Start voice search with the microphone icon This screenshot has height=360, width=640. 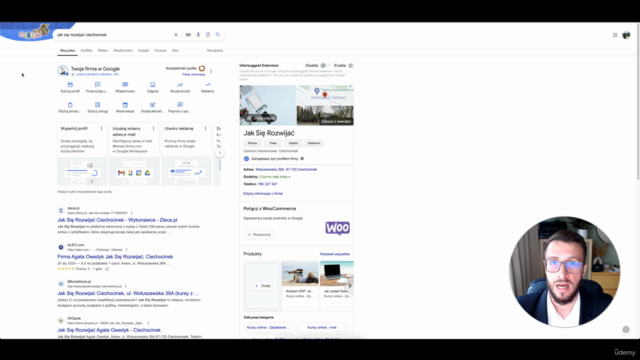pyautogui.click(x=198, y=35)
